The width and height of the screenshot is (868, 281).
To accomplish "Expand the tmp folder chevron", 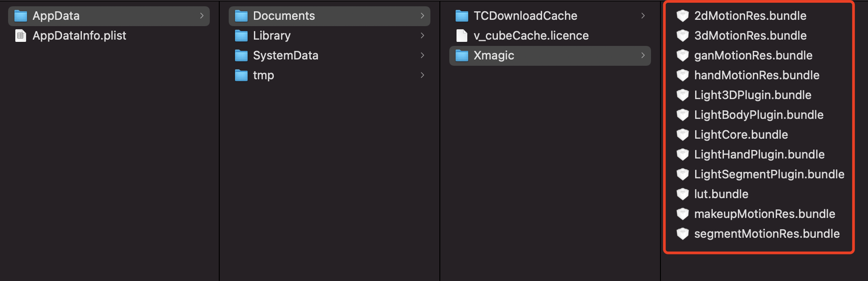I will coord(422,75).
